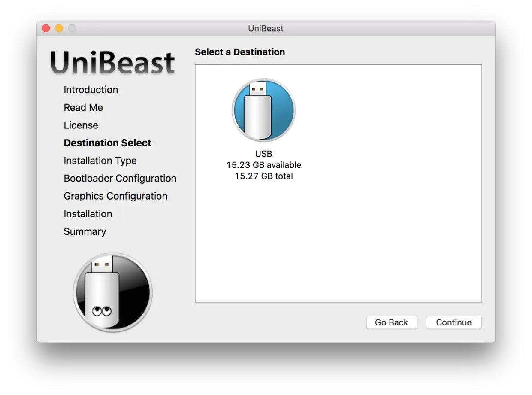532x395 pixels.
Task: Open the Graphics Configuration step
Action: (115, 196)
